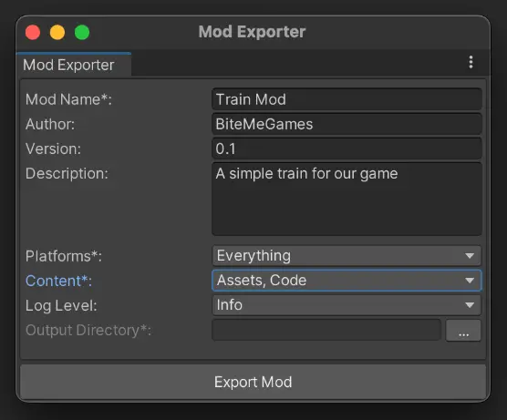
Task: Click inside the Description text area
Action: 347,199
